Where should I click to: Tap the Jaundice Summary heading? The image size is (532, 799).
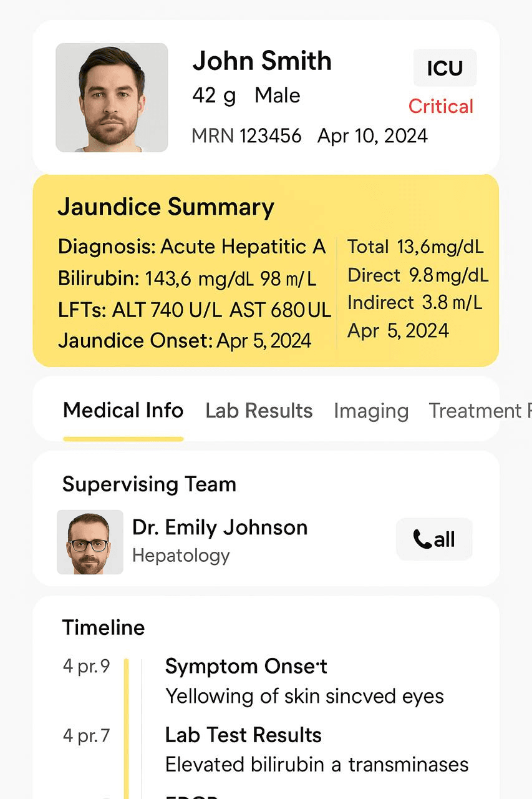click(166, 207)
